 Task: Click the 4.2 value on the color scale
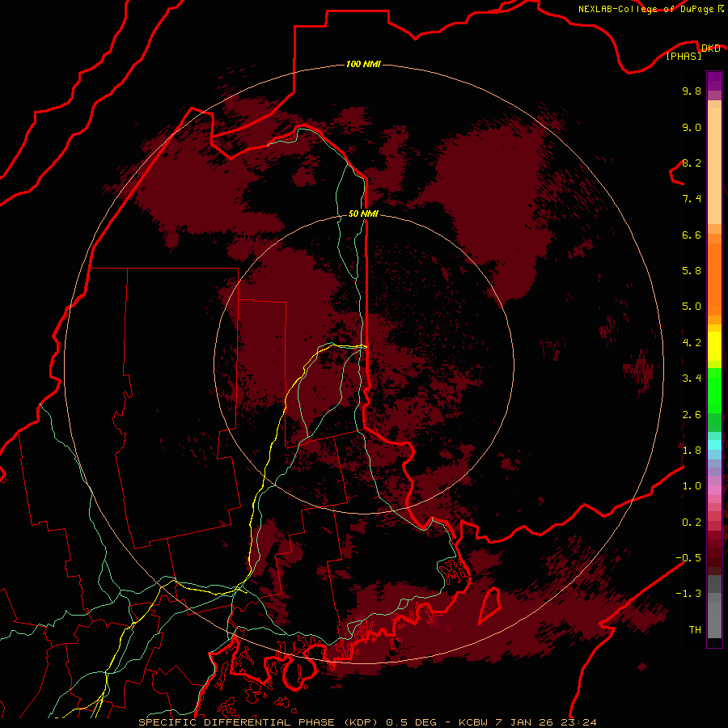(692, 343)
